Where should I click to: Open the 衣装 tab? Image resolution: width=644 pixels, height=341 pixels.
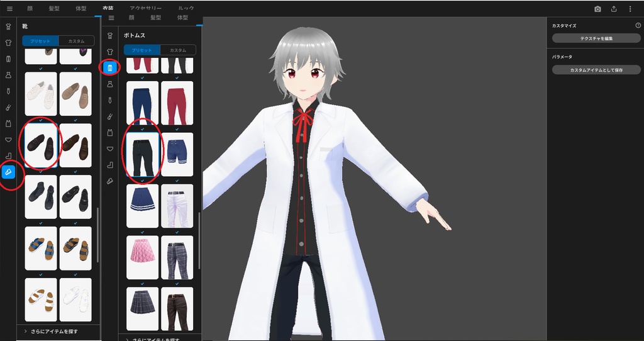point(108,8)
